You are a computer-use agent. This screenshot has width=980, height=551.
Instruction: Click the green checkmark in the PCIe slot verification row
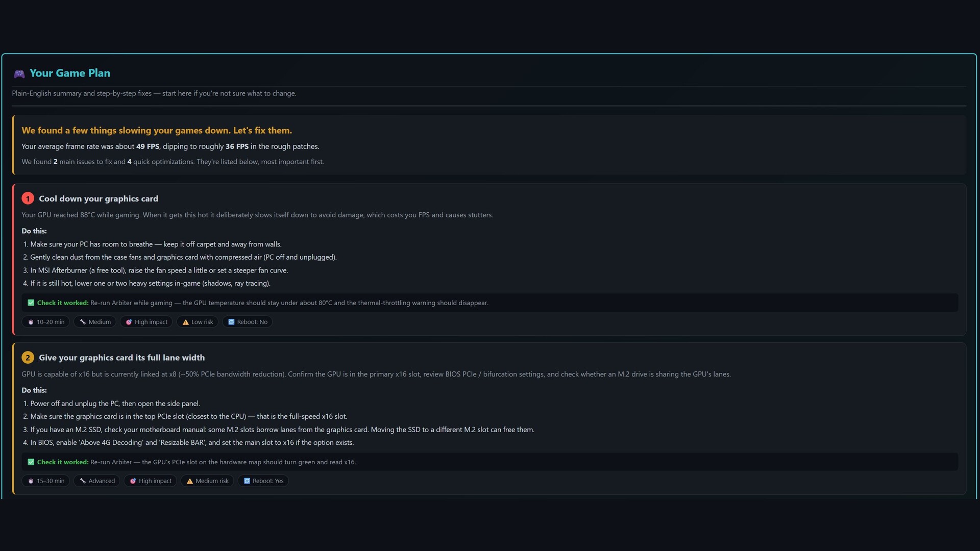(x=31, y=462)
